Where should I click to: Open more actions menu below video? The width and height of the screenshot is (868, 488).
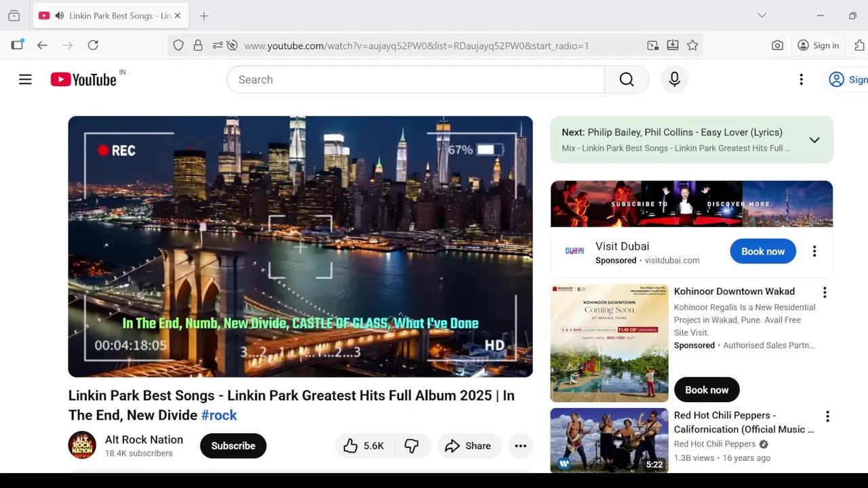click(x=520, y=446)
